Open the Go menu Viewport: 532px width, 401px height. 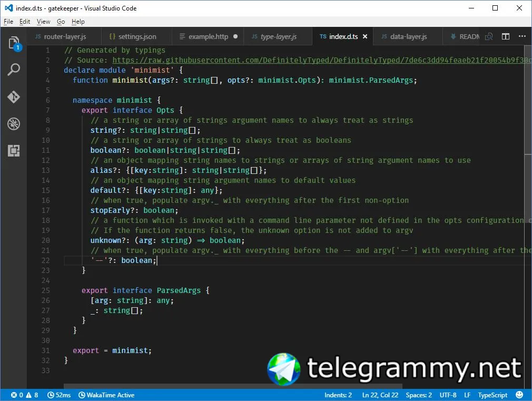point(61,22)
